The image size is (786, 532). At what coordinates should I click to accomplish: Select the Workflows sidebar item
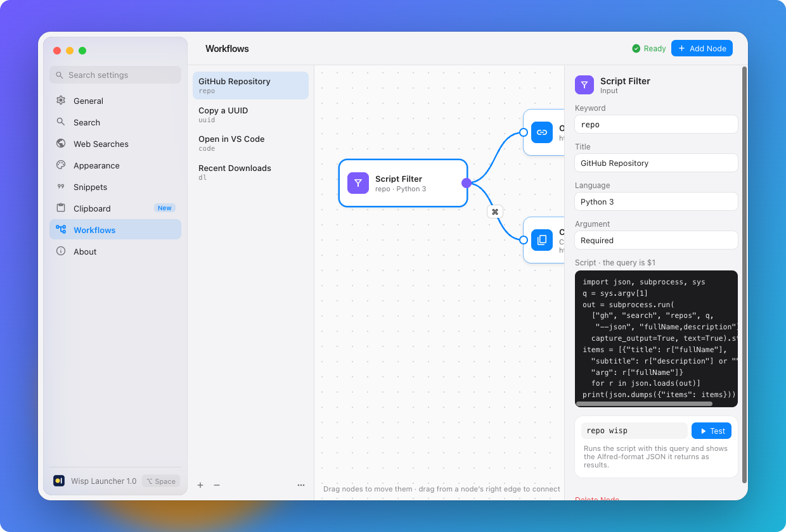pyautogui.click(x=115, y=230)
